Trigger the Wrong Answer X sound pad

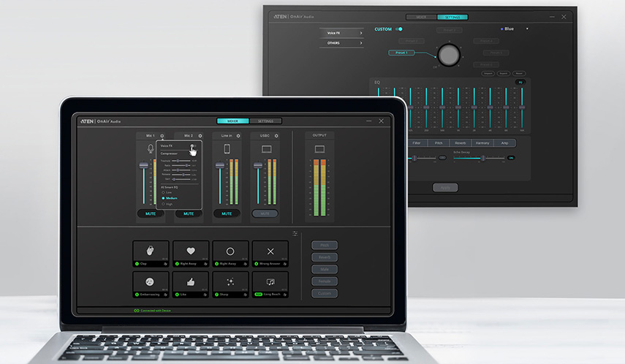pyautogui.click(x=270, y=254)
